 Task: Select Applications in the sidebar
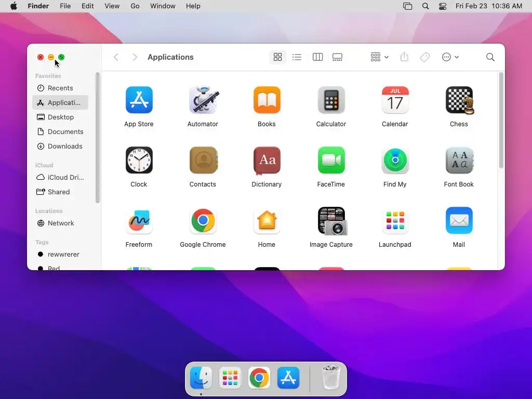(60, 102)
